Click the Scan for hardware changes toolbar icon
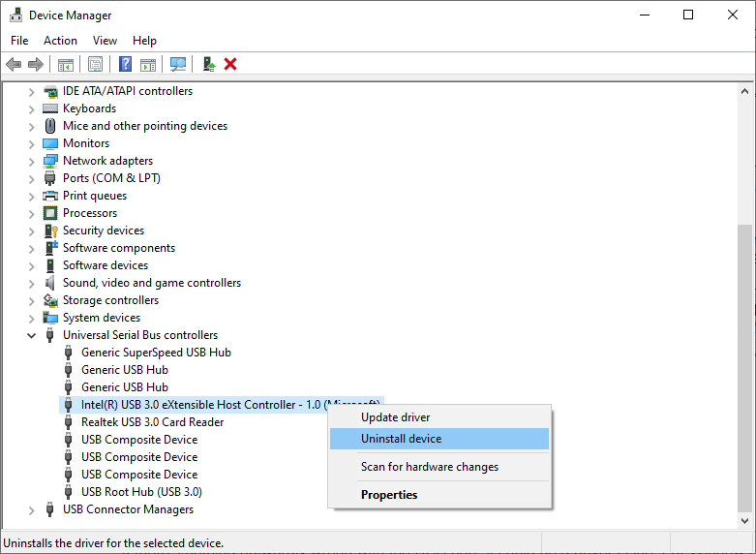Image resolution: width=756 pixels, height=554 pixels. (x=178, y=64)
